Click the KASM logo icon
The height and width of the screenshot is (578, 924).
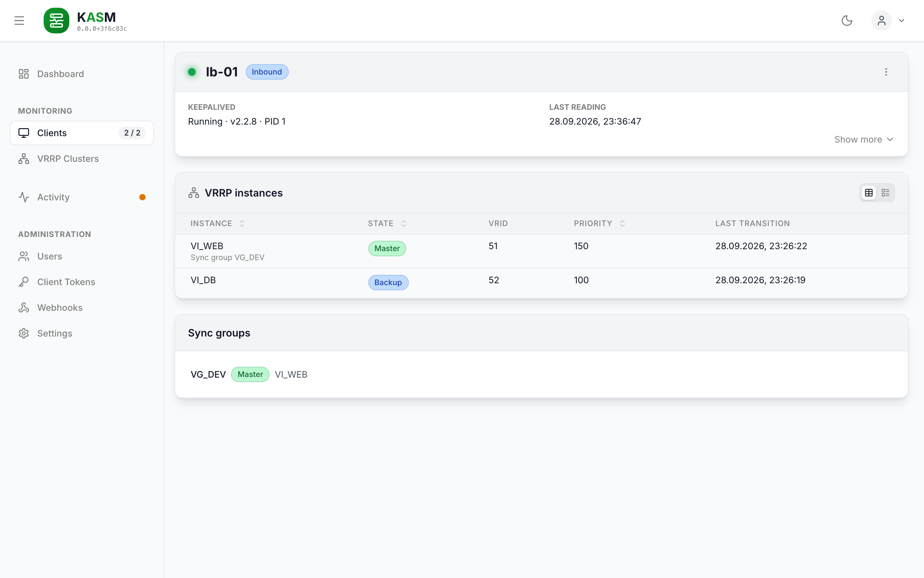[56, 21]
